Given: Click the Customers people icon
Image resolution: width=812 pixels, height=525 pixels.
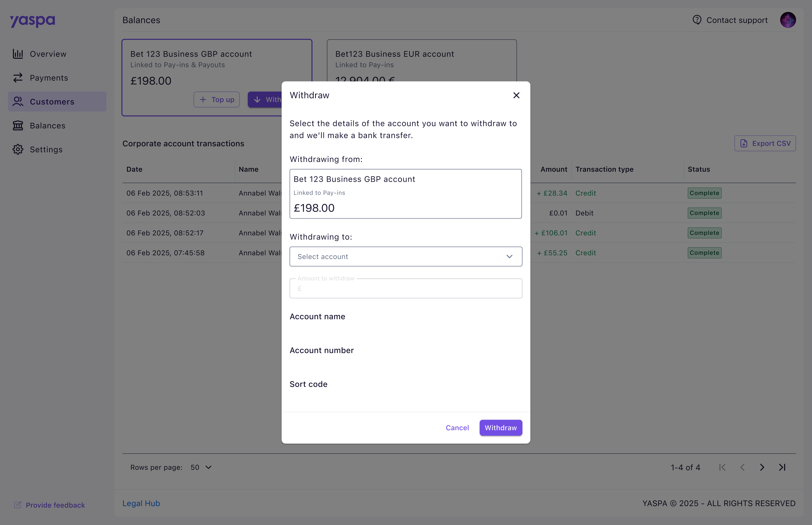Looking at the screenshot, I should click(18, 102).
